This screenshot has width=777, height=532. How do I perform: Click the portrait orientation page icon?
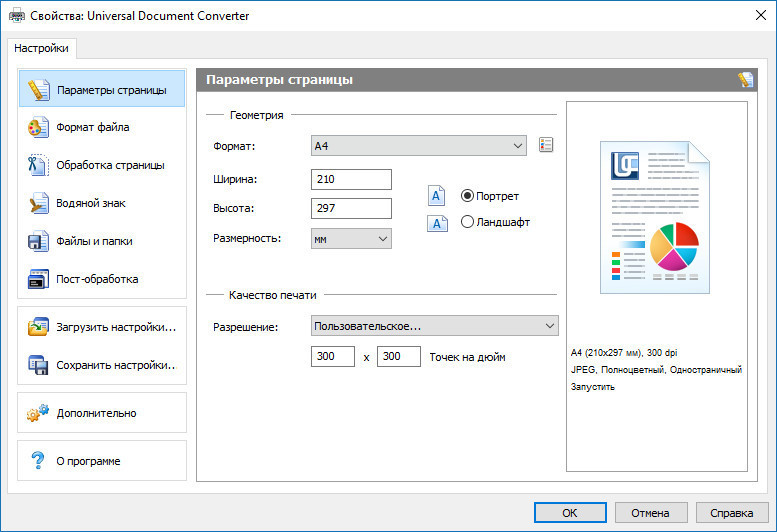point(437,196)
